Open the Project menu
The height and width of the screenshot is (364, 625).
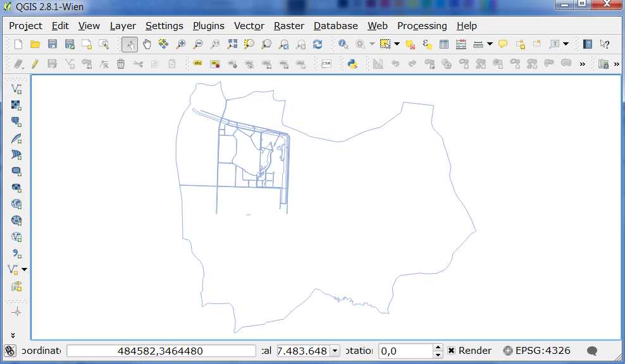click(25, 26)
